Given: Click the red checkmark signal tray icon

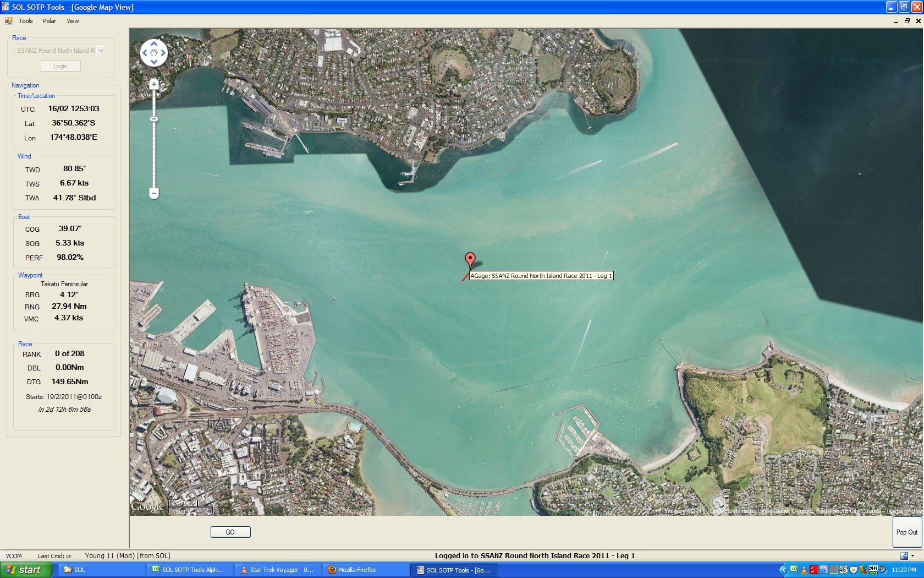Looking at the screenshot, I should click(x=814, y=570).
